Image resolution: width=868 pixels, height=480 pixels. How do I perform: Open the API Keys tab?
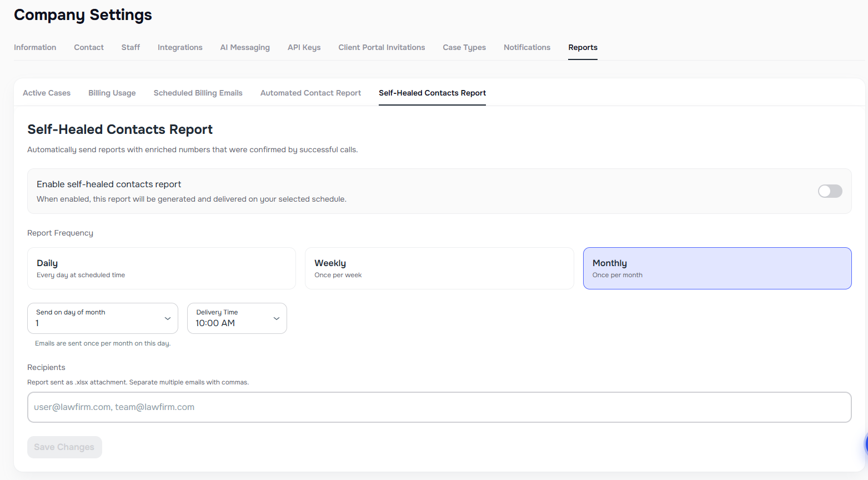304,47
